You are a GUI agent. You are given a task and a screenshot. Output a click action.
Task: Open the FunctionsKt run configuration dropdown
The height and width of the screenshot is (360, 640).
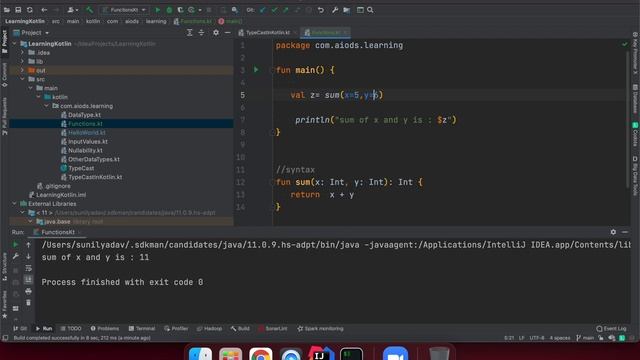[x=124, y=10]
